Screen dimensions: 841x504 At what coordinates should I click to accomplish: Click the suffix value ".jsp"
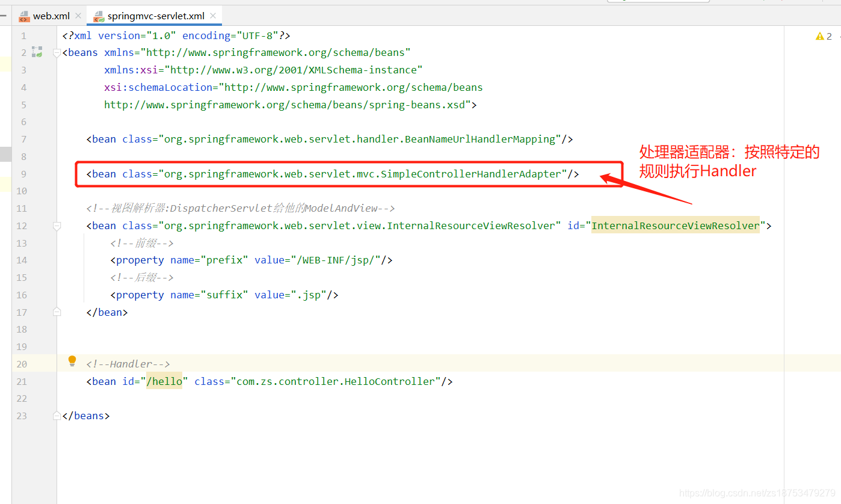point(309,295)
